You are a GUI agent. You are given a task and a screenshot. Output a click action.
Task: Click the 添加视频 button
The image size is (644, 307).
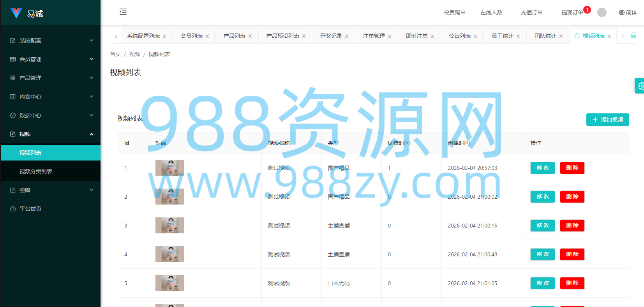[x=608, y=120]
